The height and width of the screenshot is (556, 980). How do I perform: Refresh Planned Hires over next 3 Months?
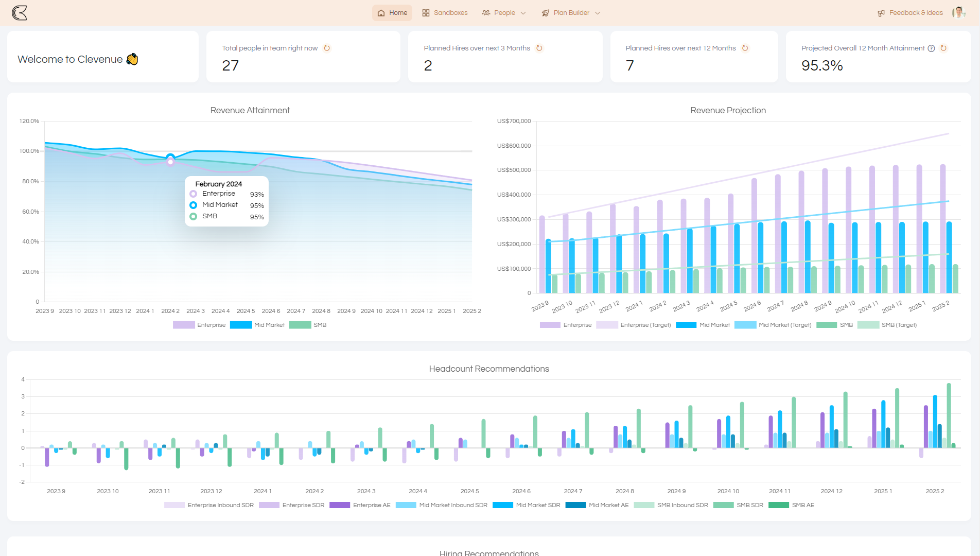[x=539, y=48]
